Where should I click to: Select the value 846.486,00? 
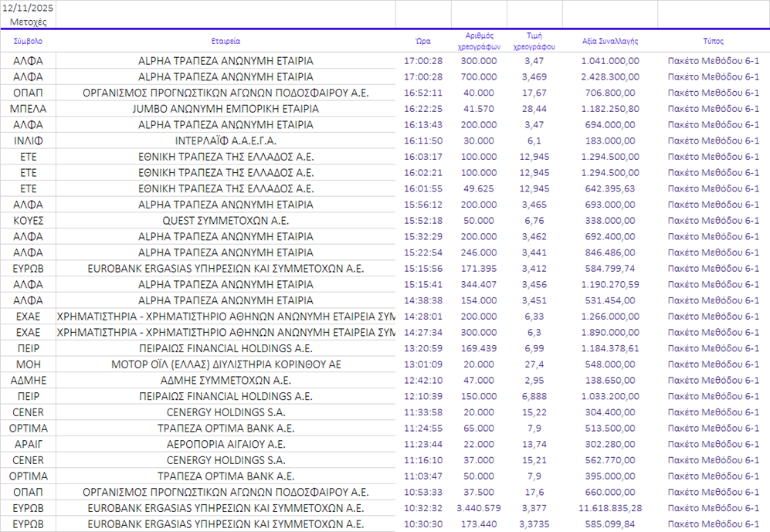pos(610,252)
